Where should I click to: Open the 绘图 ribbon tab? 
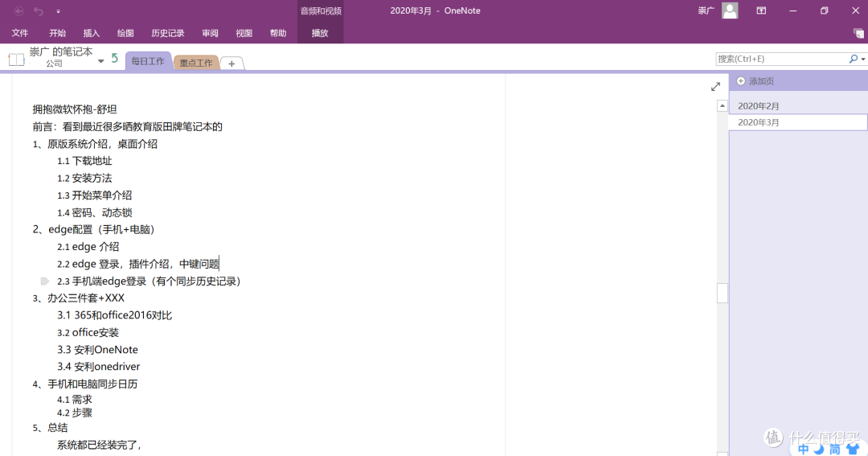pos(125,33)
